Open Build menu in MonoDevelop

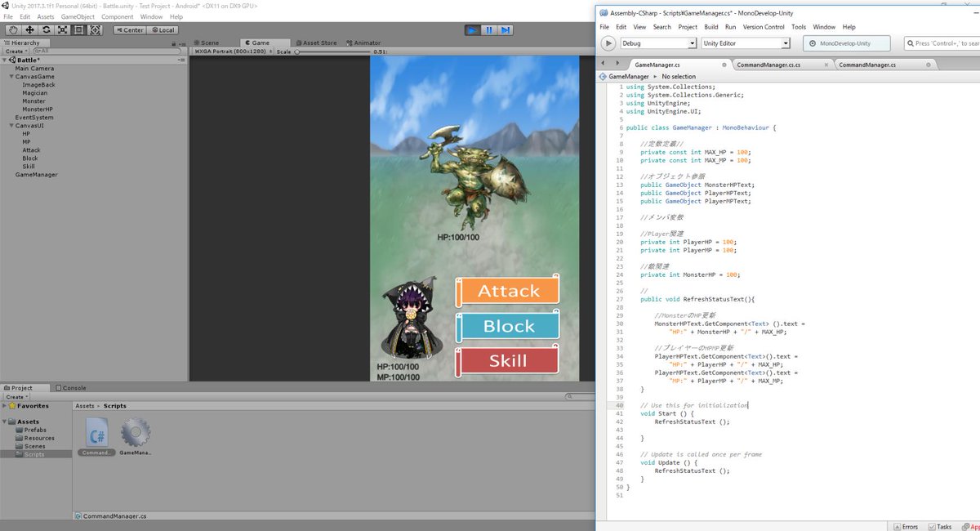(x=711, y=27)
